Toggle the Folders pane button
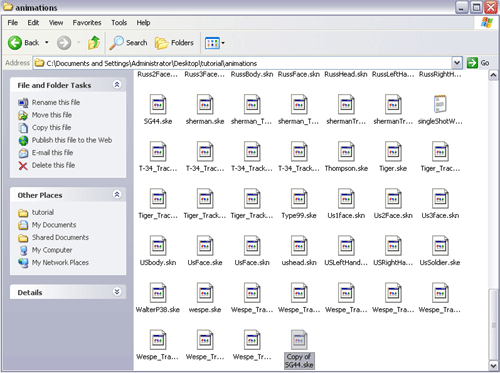The image size is (500, 373). (174, 43)
